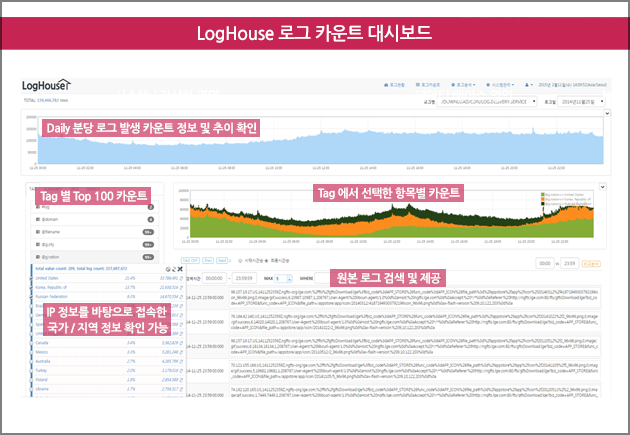Click the United States country link
The image size is (630, 435).
click(47, 278)
